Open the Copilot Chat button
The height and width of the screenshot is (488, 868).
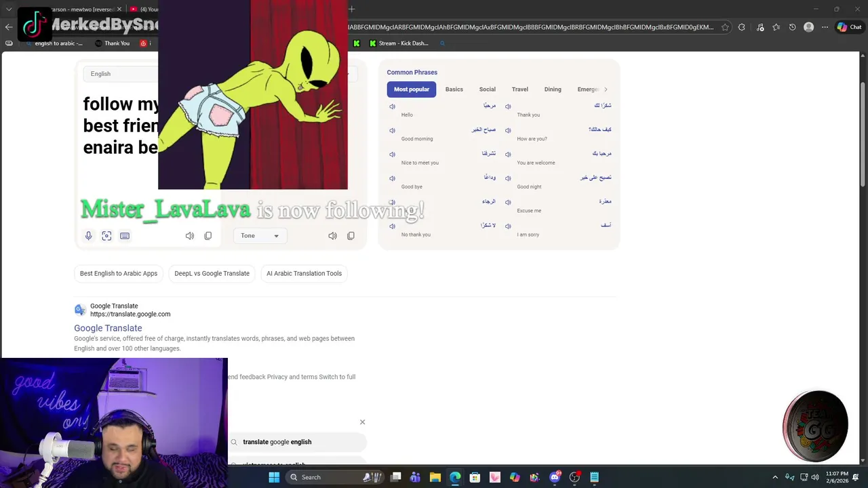849,27
